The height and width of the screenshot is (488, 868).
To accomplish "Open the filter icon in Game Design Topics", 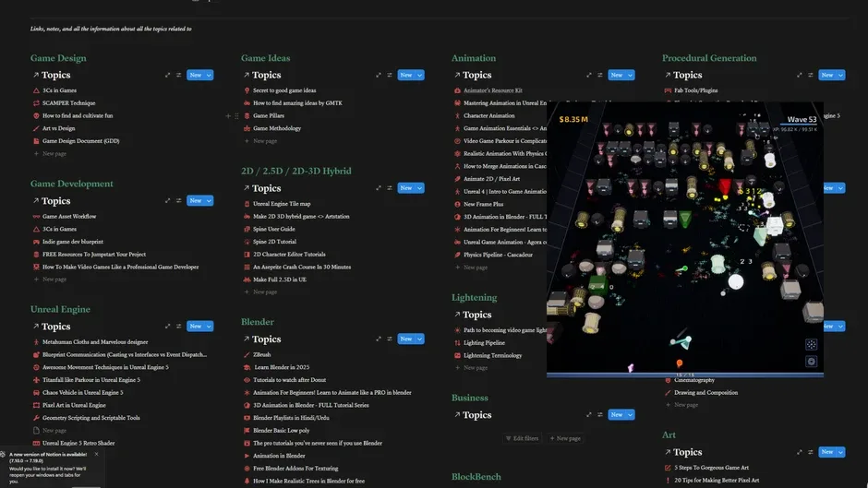I will coord(179,76).
